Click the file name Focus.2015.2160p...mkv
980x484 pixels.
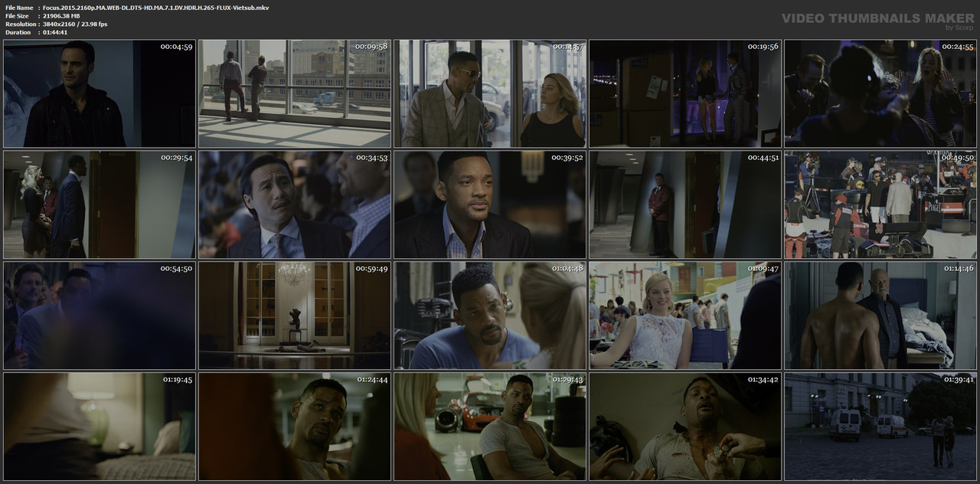155,8
